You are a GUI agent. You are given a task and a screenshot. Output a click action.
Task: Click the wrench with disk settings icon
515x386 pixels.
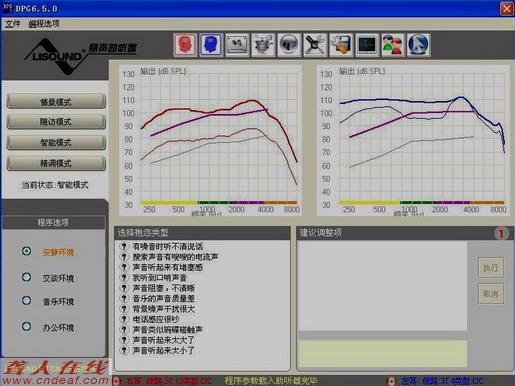pyautogui.click(x=341, y=45)
